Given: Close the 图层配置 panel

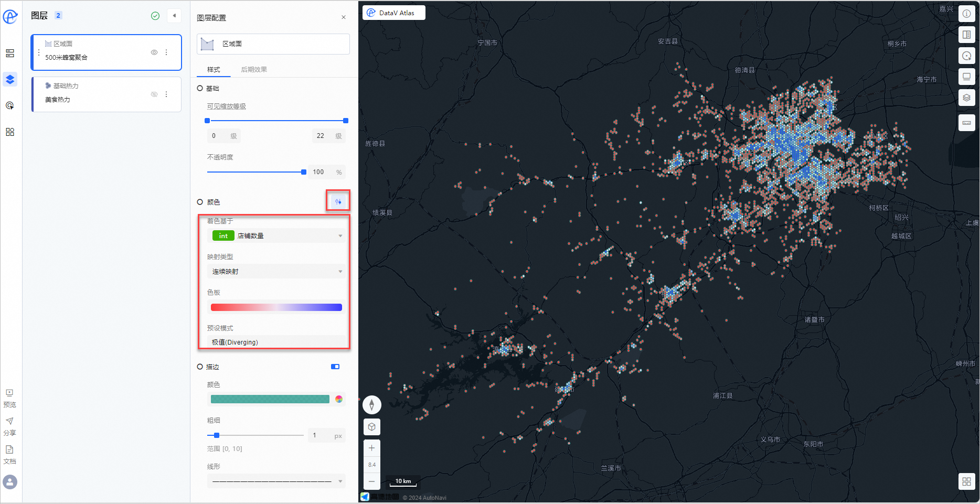Looking at the screenshot, I should pyautogui.click(x=344, y=17).
